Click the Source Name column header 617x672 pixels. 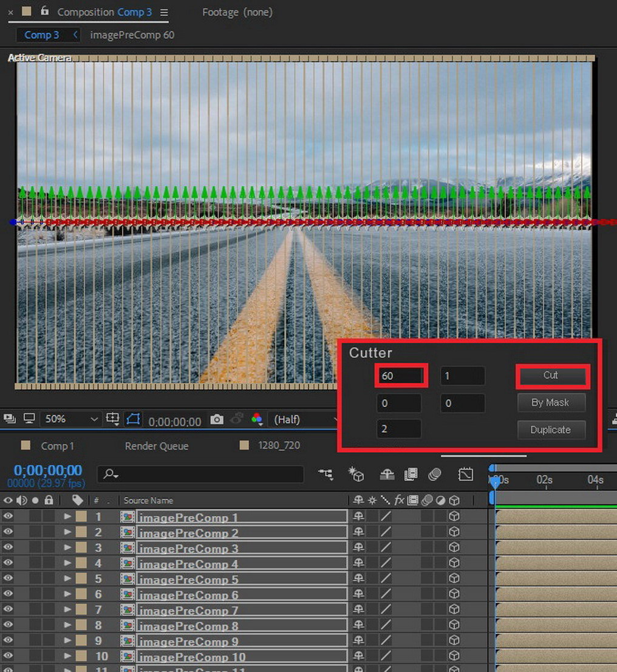148,500
